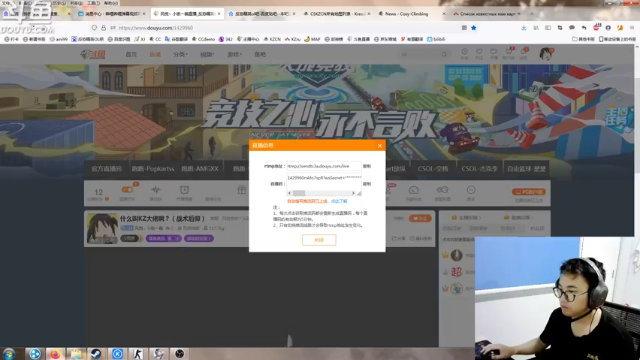Open the QR code icon in address bar
The width and height of the screenshot is (640, 360).
(x=464, y=28)
